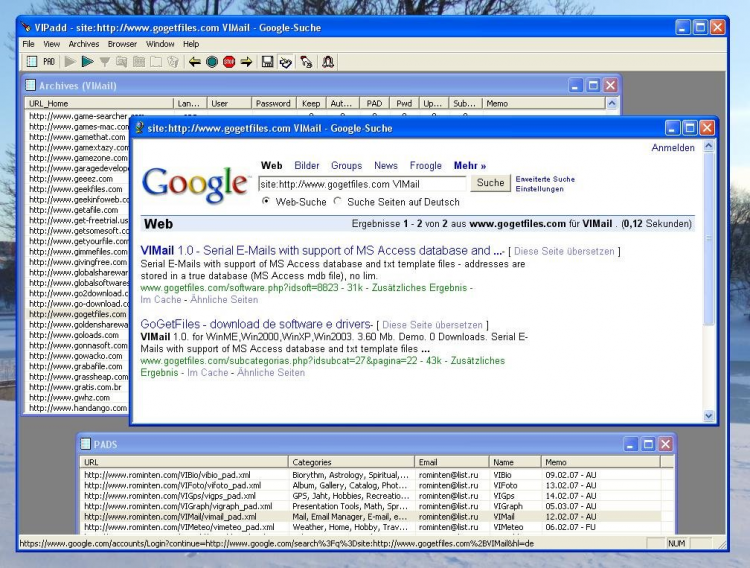Click Memo column header in Archives window

click(x=543, y=103)
